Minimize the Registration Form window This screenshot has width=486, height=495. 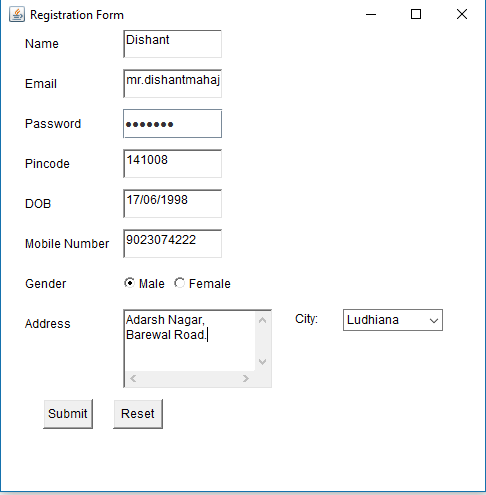pos(371,14)
